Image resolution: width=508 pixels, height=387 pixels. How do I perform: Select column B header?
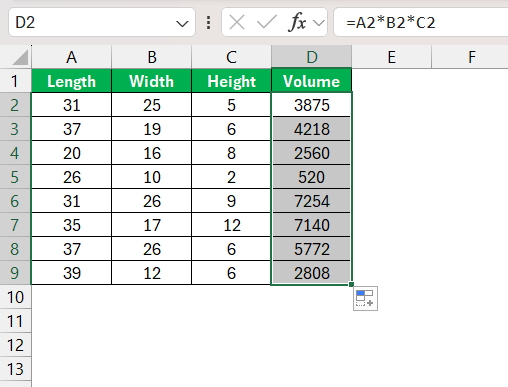click(x=152, y=57)
